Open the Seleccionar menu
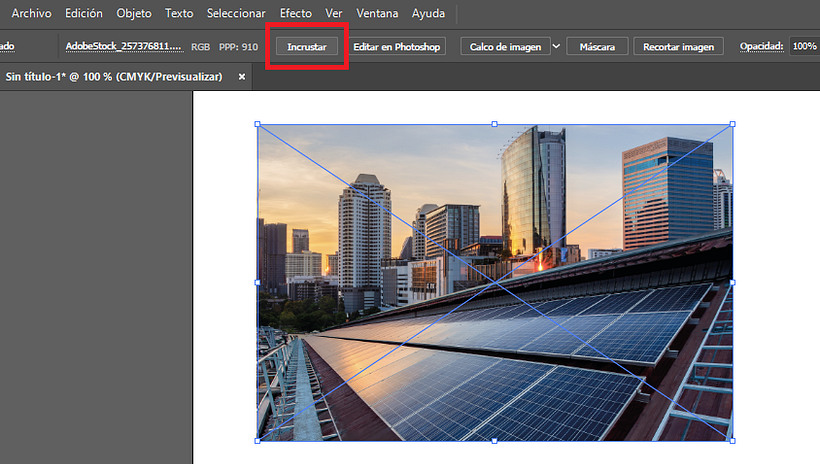The image size is (820, 464). tap(236, 14)
